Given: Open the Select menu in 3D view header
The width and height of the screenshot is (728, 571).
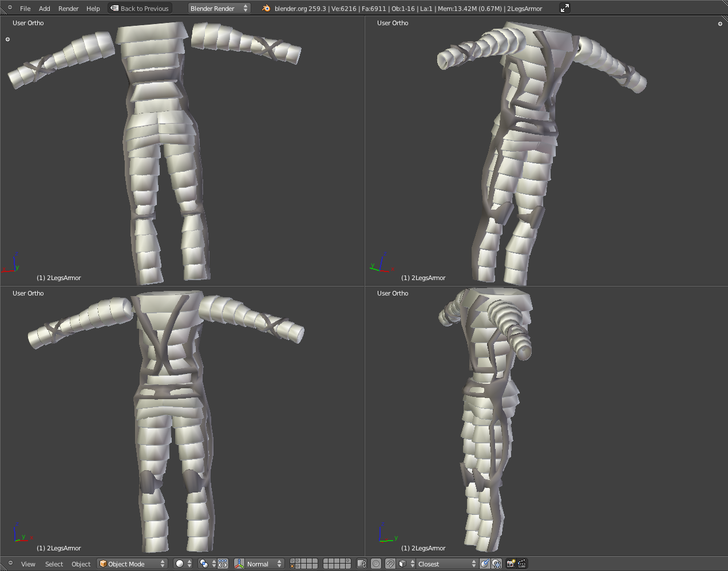Looking at the screenshot, I should (x=54, y=564).
